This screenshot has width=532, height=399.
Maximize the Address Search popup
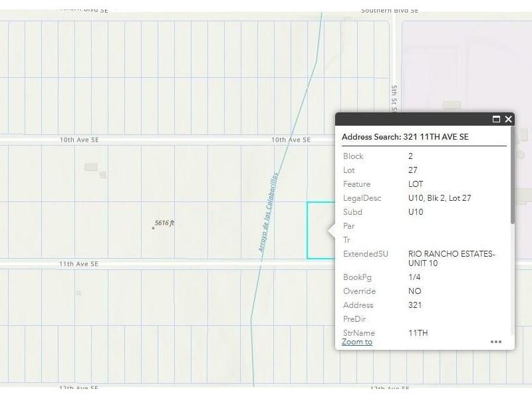pos(496,120)
